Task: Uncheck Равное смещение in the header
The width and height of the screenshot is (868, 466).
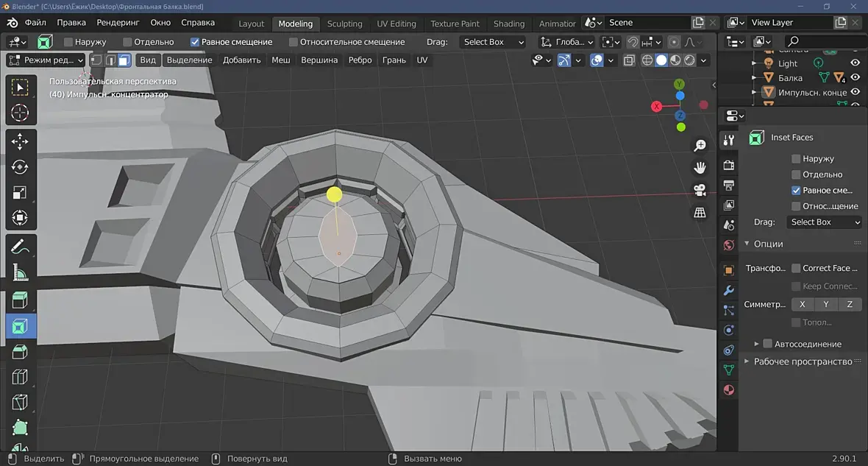Action: 195,42
